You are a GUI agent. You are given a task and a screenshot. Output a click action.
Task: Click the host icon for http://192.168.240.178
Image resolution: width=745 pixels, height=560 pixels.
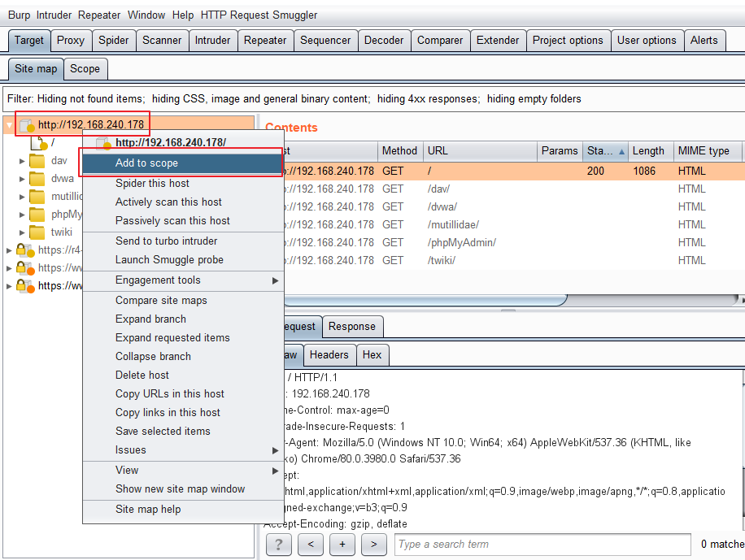click(x=27, y=125)
